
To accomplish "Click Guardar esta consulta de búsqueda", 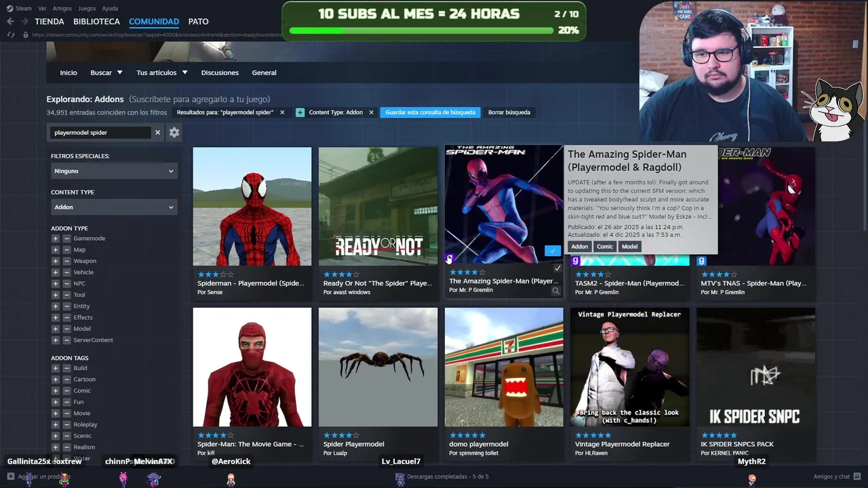I will [x=430, y=113].
